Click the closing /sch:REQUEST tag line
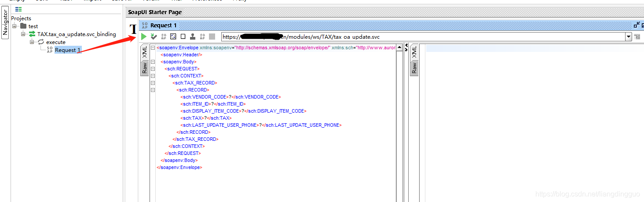644x202 pixels. (x=183, y=153)
